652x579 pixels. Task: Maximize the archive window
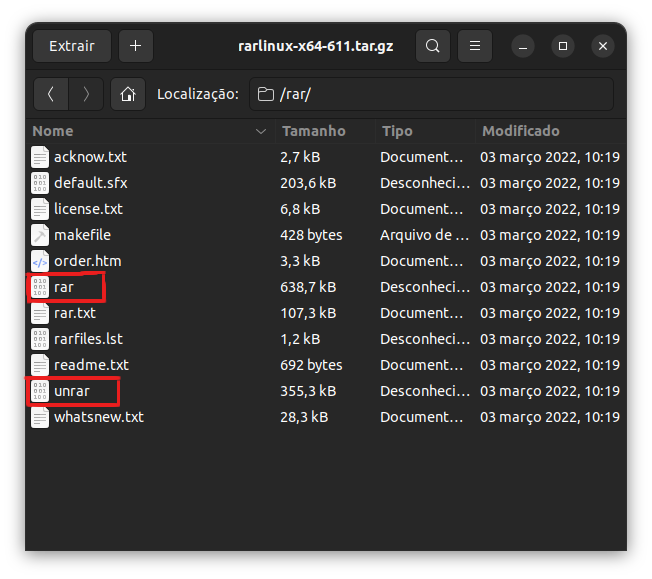click(x=563, y=46)
